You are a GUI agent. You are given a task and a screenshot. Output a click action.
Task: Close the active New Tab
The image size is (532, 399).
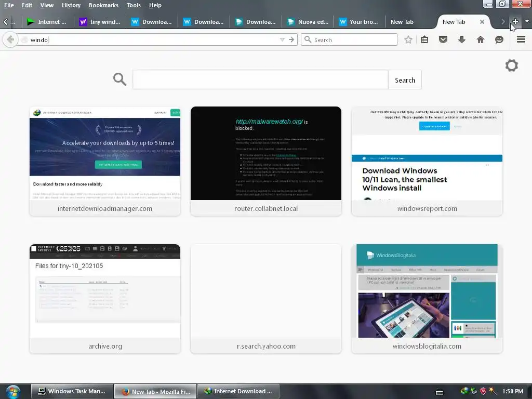point(482,22)
